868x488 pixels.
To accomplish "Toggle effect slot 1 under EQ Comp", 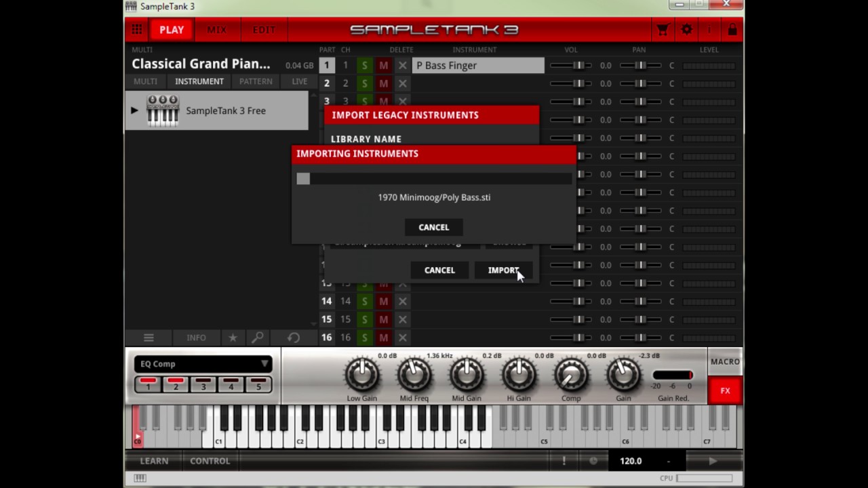I will [x=148, y=384].
